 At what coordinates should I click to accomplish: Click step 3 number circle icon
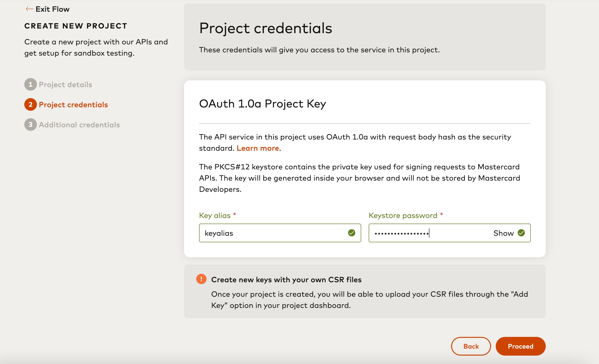click(30, 125)
